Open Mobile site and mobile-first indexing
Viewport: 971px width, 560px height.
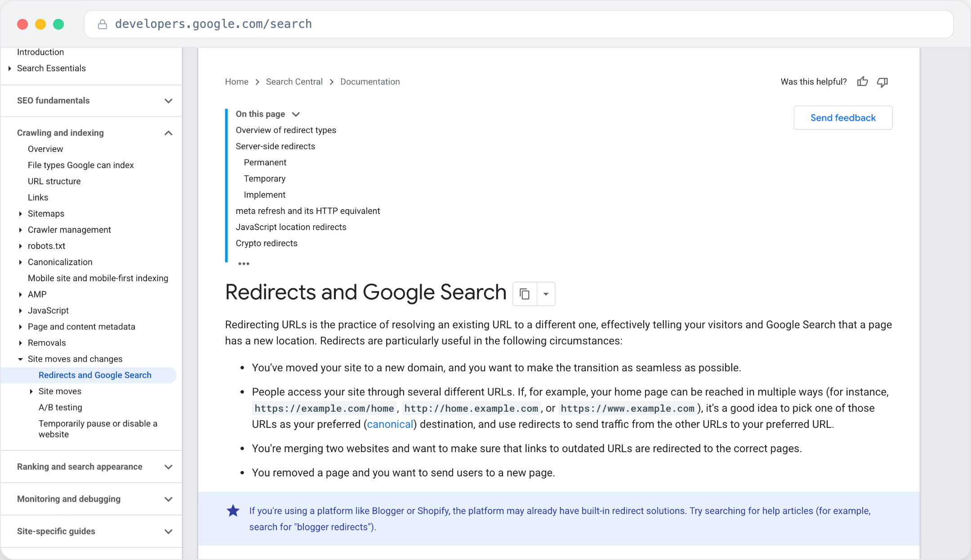[x=98, y=279]
